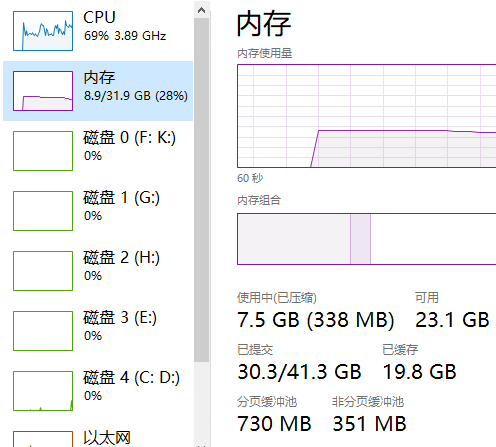This screenshot has height=447, width=496.
Task: Open the 磁盘 3 (E:) graph thumbnail
Action: point(43,331)
